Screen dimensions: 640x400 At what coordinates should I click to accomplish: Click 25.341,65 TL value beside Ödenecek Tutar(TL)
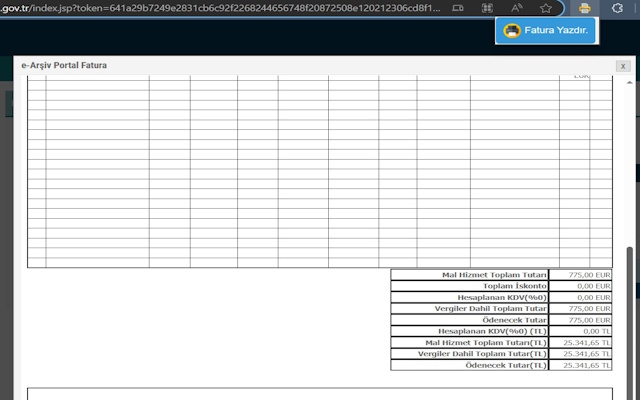(587, 365)
